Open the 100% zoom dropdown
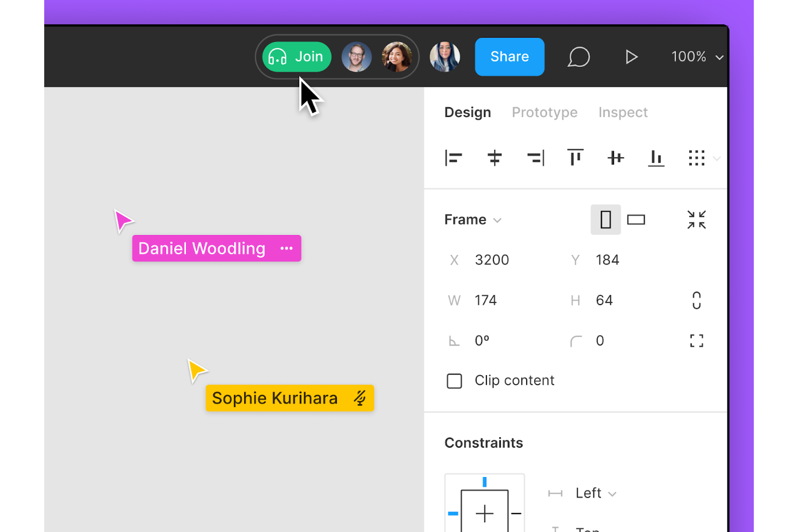Viewport: 798px width, 532px height. (697, 57)
